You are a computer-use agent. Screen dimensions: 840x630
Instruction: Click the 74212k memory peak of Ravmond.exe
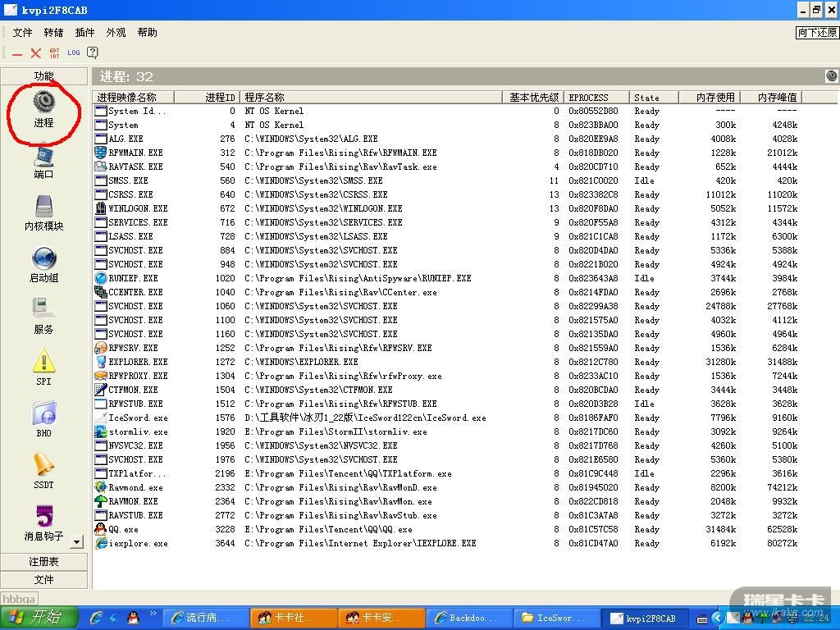click(782, 487)
